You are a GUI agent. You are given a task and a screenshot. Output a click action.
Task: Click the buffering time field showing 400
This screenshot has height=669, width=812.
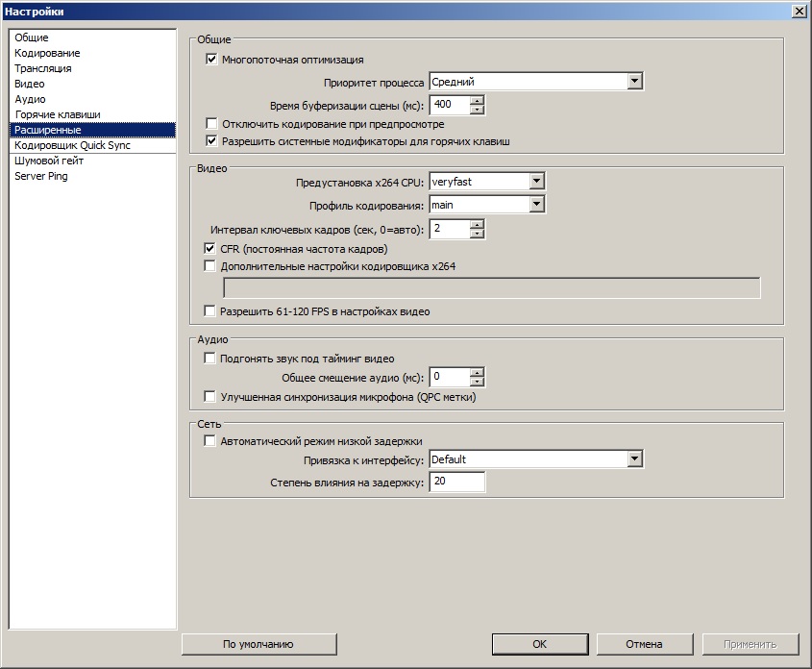pyautogui.click(x=450, y=105)
